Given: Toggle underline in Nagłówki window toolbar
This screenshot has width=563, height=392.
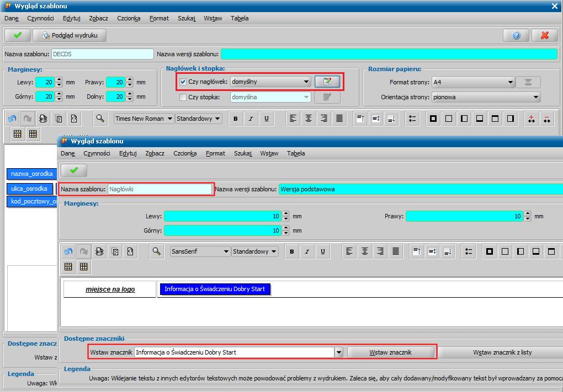Looking at the screenshot, I should pyautogui.click(x=323, y=251).
